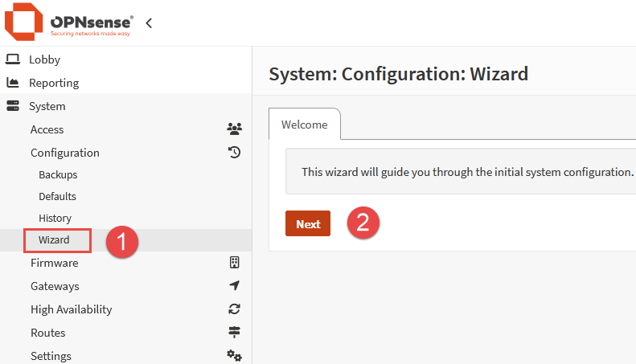Click the Routes signpost icon

234,333
